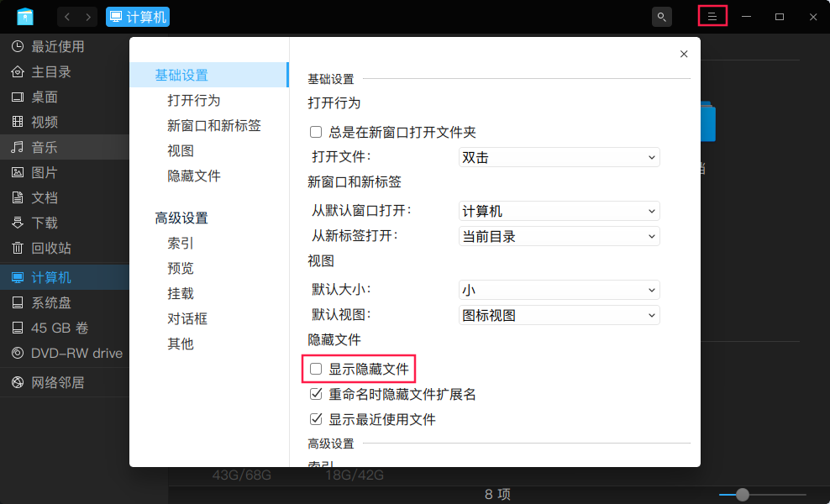
Task: Click the 计算机 address bar crumb
Action: (138, 17)
